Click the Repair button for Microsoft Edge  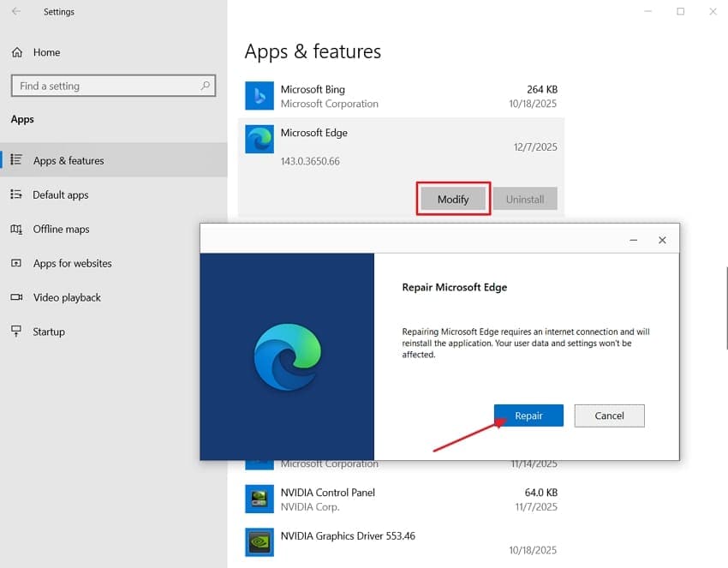(528, 416)
